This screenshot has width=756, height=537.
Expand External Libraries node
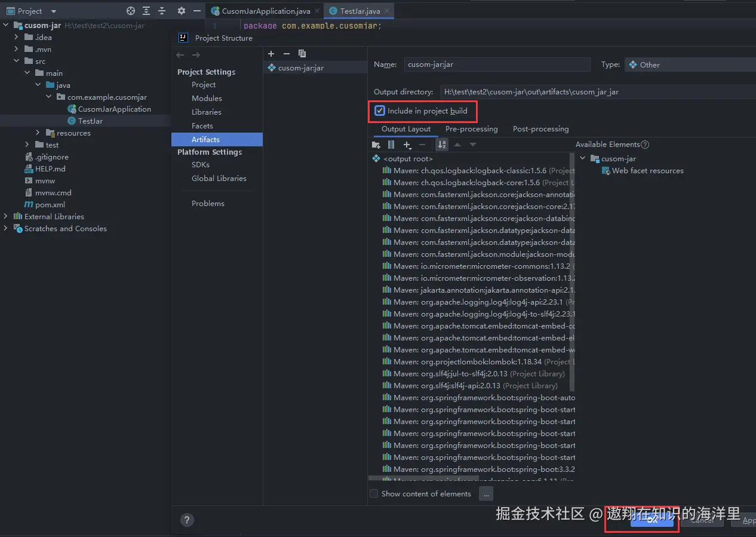point(6,217)
